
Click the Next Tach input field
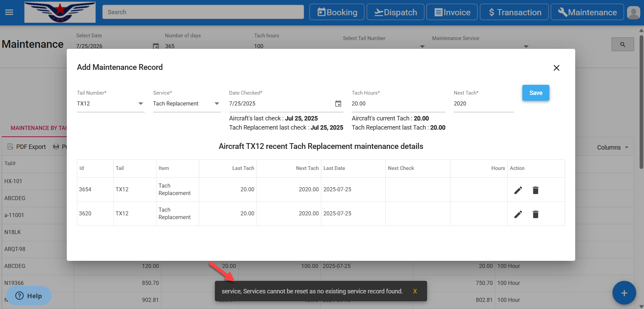point(483,104)
